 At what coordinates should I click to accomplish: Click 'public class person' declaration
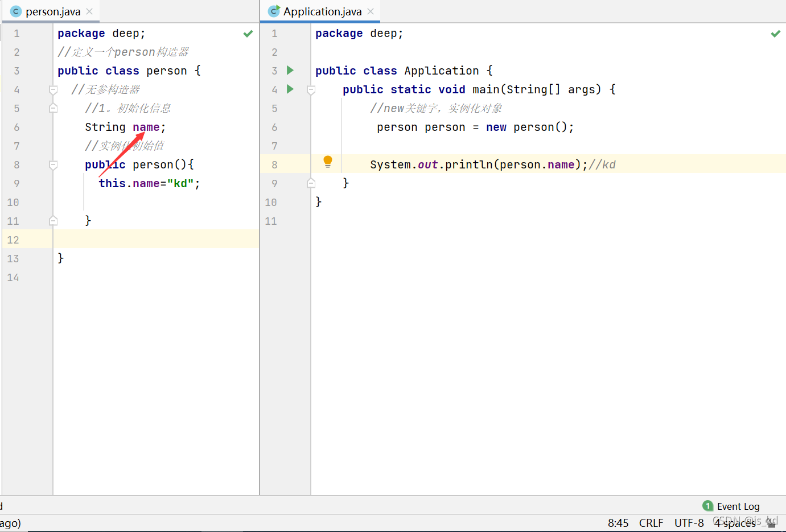pos(122,71)
